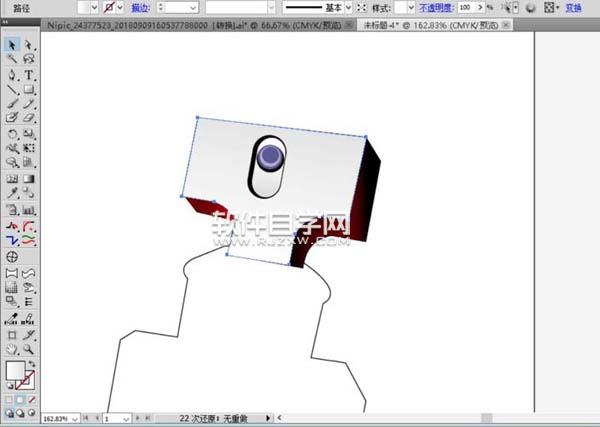Select the black arrow Selection tool
The width and height of the screenshot is (600, 427).
(x=12, y=45)
